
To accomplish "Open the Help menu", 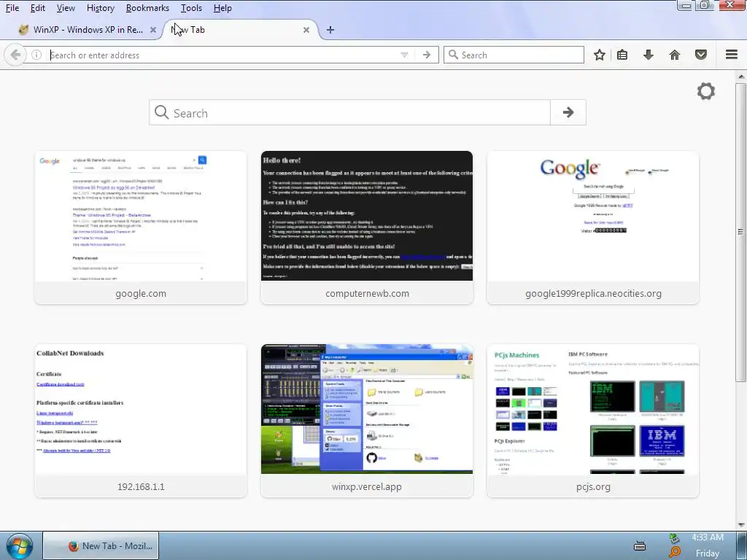I will [x=222, y=8].
